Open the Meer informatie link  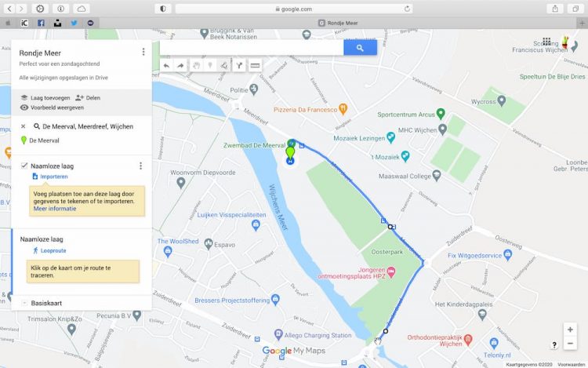point(54,209)
